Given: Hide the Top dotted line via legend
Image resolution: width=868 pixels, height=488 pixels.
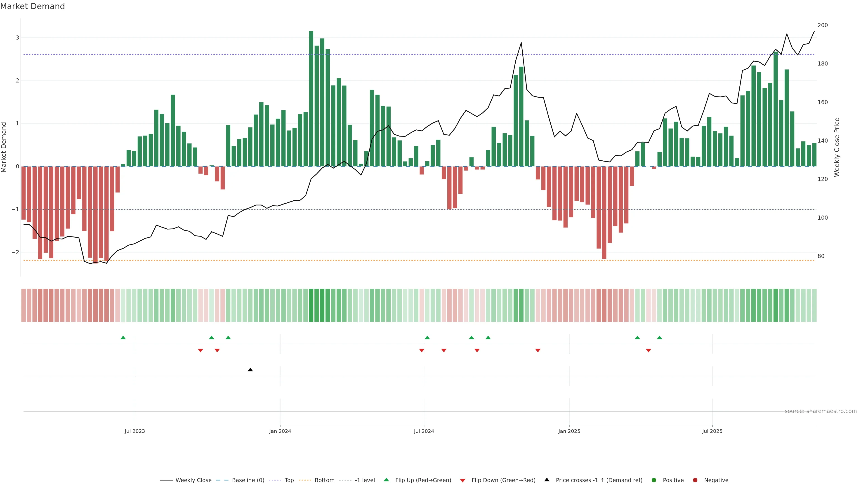Looking at the screenshot, I should 289,480.
